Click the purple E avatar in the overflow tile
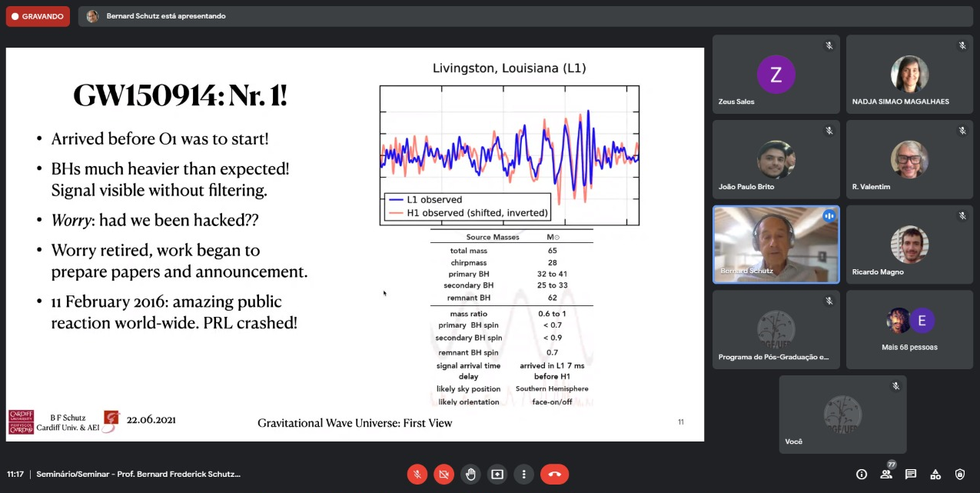 [x=922, y=320]
